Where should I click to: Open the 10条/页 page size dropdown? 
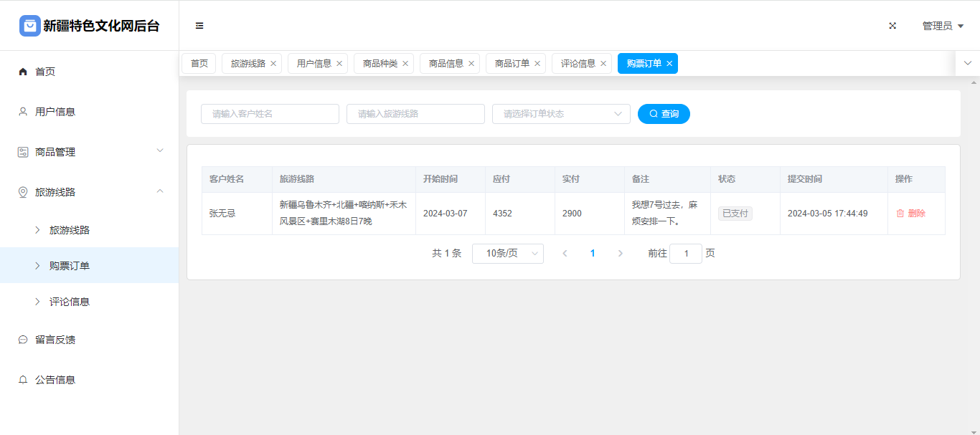click(507, 254)
